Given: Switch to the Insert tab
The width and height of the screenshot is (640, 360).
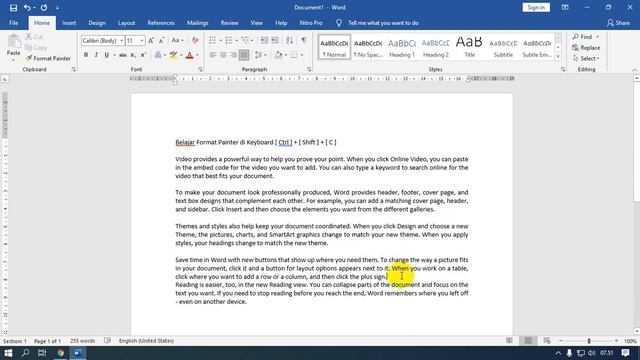Looking at the screenshot, I should [69, 23].
